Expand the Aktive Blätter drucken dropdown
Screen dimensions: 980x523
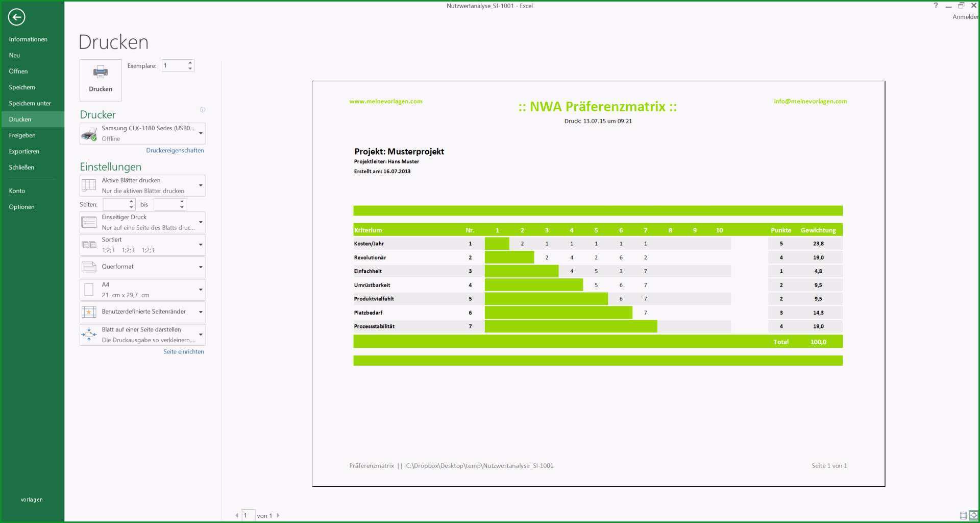coord(142,185)
